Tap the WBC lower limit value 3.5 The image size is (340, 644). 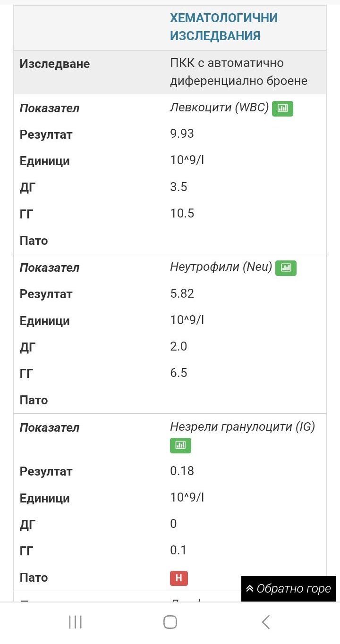[x=178, y=187]
